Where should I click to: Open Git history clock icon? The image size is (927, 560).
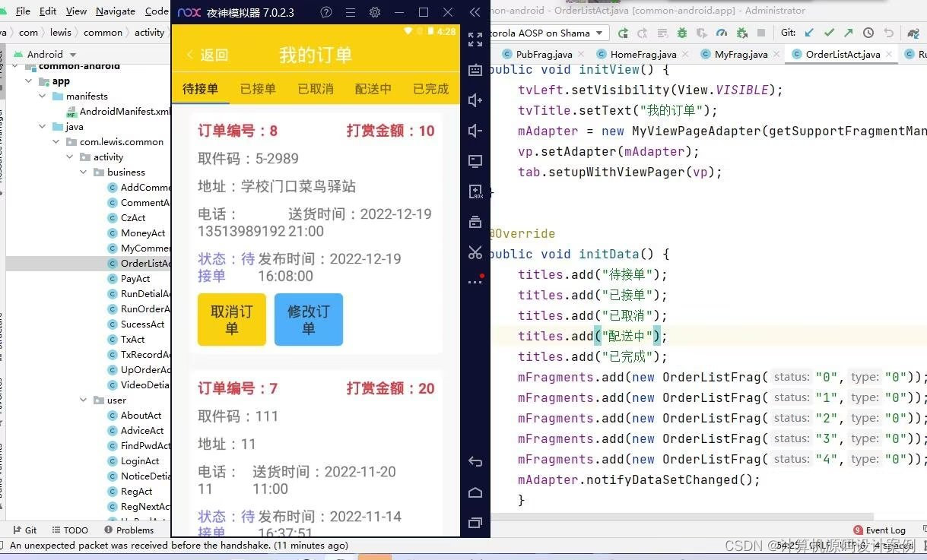pyautogui.click(x=868, y=33)
